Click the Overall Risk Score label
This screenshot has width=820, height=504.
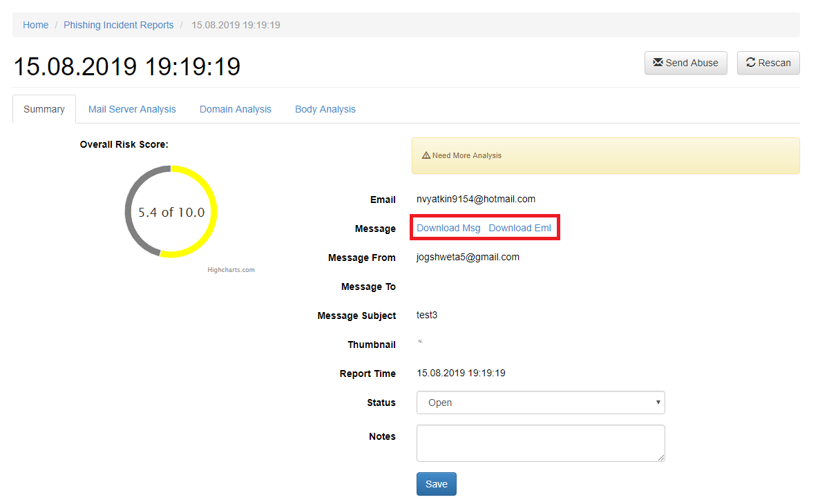[124, 145]
